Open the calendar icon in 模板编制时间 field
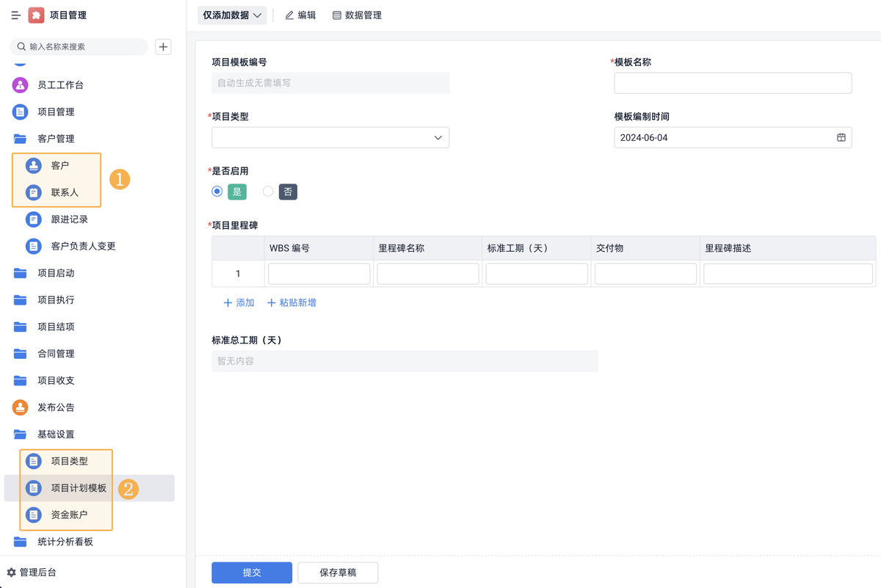 click(x=841, y=137)
